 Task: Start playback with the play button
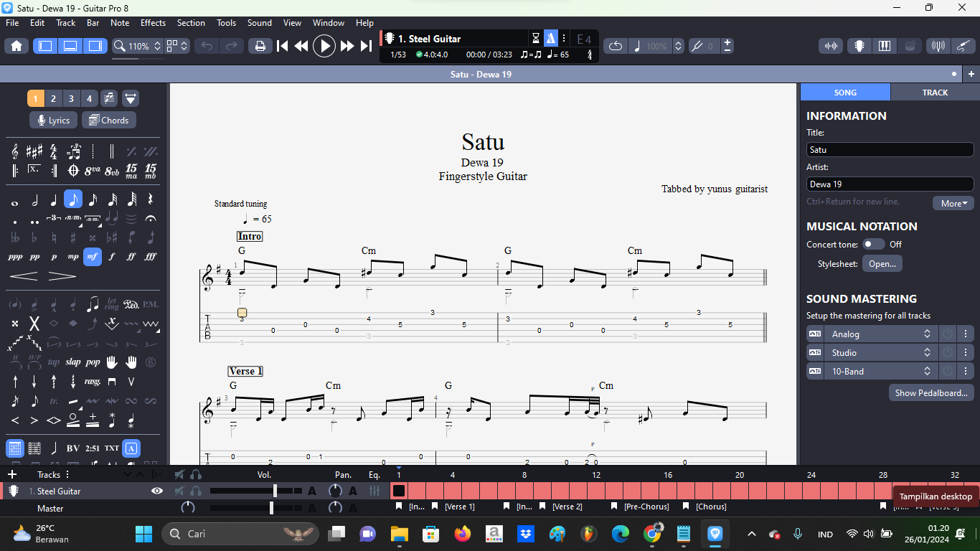(324, 46)
